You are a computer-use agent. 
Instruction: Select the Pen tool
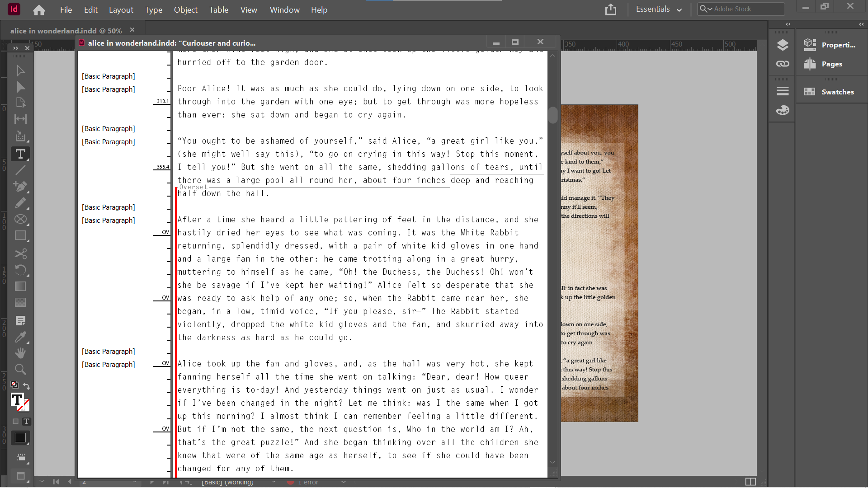pos(20,186)
